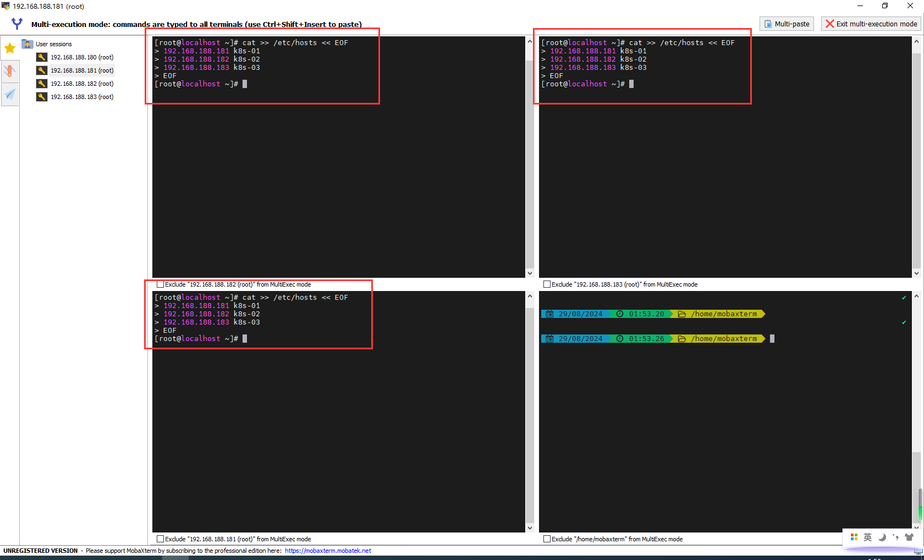
Task: Exclude 192.168.188.183 (root) from MultiExec mode
Action: 547,284
